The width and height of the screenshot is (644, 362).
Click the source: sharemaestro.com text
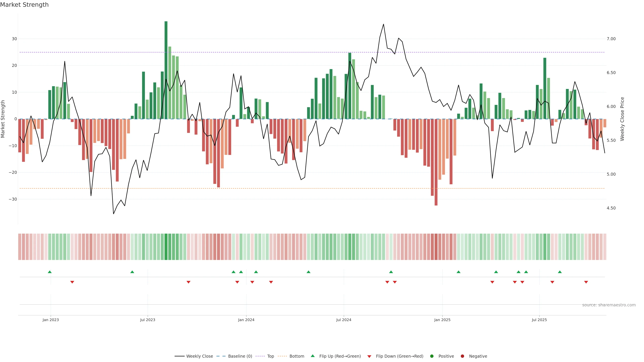pyautogui.click(x=609, y=305)
